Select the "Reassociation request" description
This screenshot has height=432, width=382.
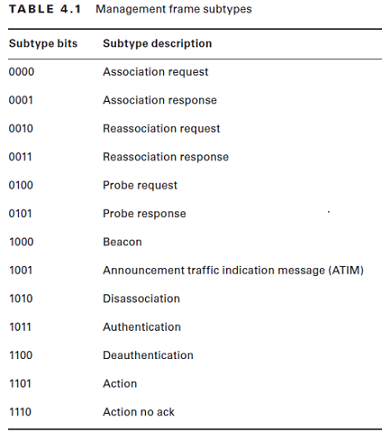click(x=161, y=129)
